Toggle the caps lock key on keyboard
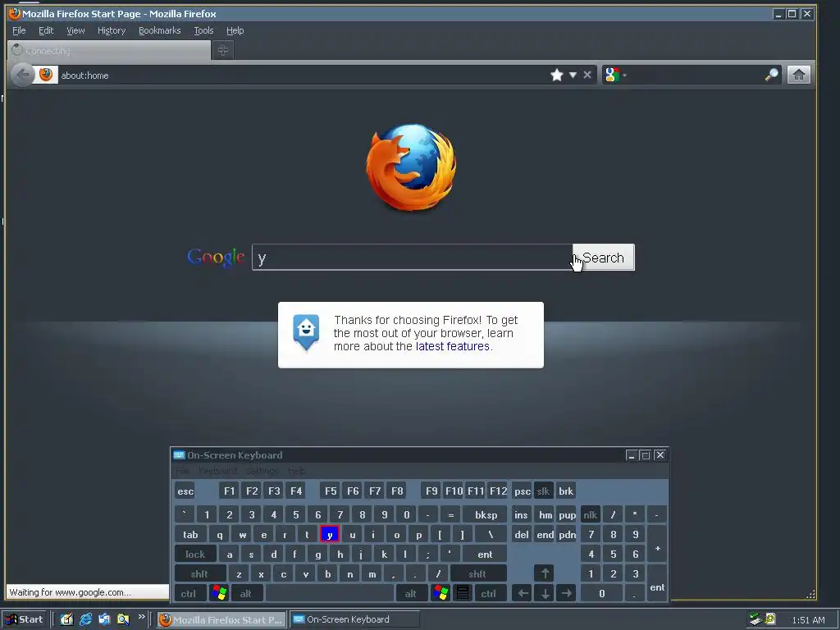 point(195,555)
